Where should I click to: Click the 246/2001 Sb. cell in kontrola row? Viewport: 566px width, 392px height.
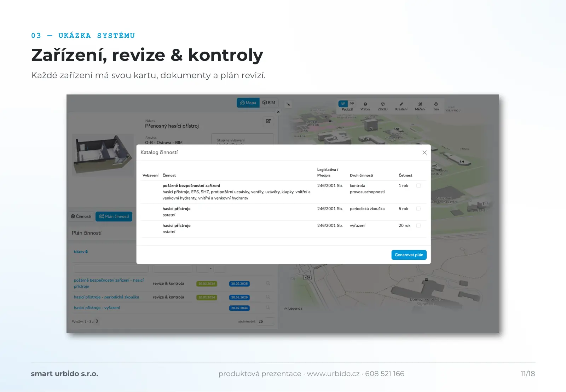330,186
